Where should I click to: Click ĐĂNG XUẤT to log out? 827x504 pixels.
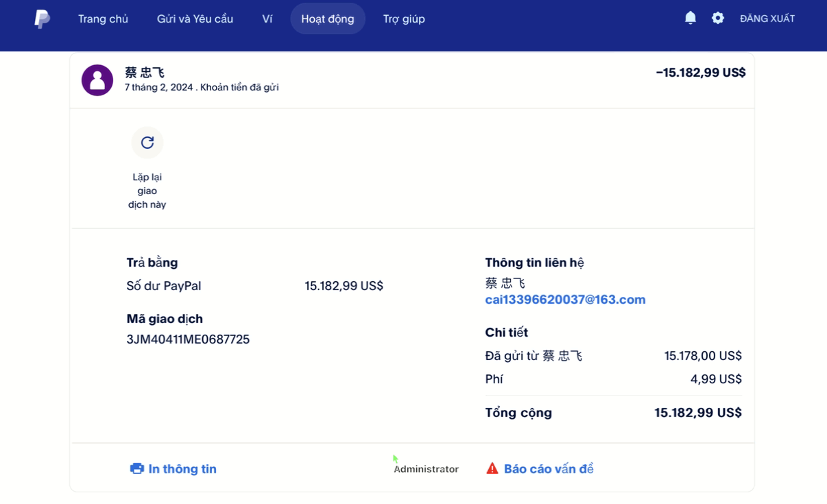click(x=767, y=19)
